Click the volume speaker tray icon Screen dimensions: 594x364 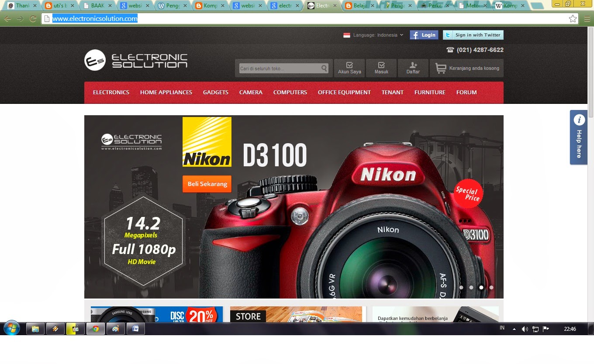coord(525,329)
